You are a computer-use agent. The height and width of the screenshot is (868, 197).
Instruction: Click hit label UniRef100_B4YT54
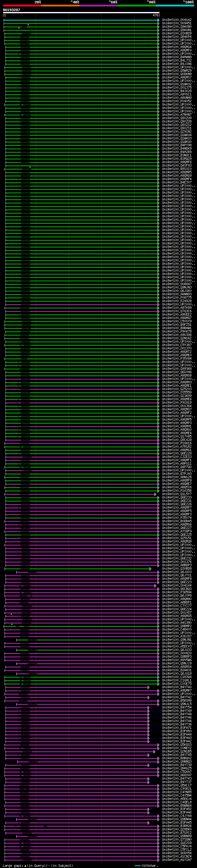177,708
